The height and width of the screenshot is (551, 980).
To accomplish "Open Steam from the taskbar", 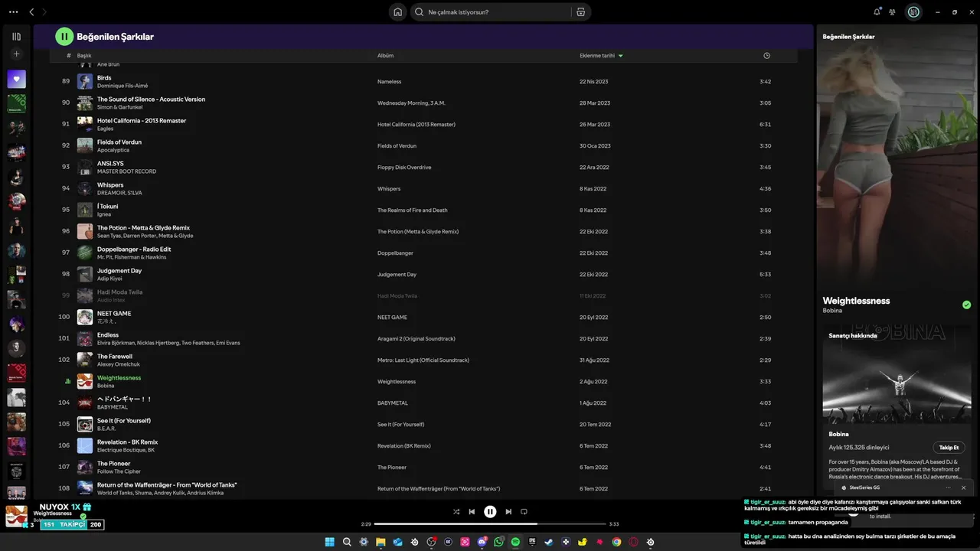I will click(548, 542).
